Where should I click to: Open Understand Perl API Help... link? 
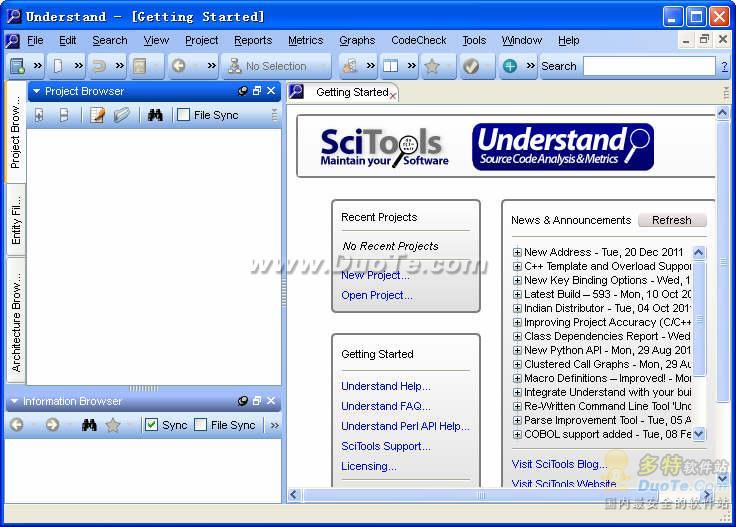[405, 426]
